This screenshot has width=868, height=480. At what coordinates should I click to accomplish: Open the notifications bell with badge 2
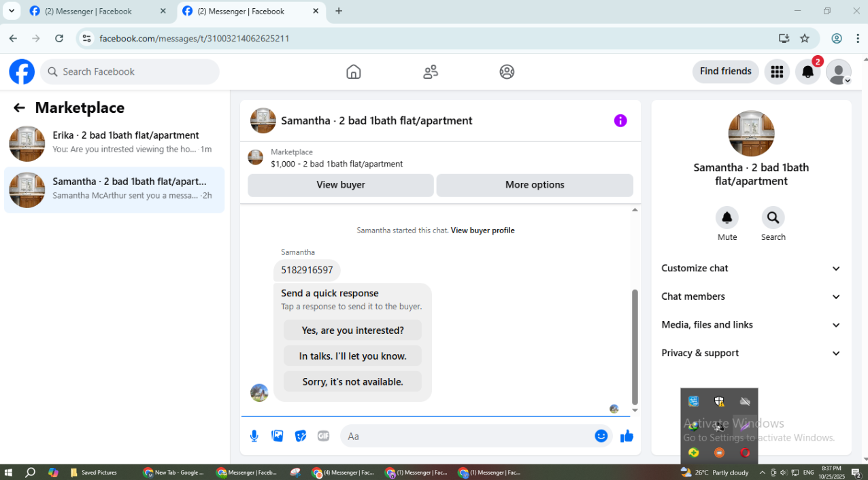808,71
